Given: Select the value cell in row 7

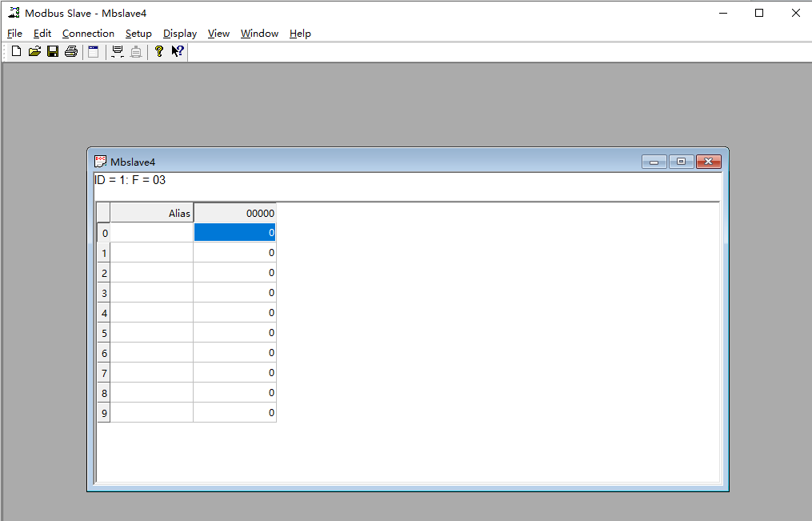Looking at the screenshot, I should (234, 373).
